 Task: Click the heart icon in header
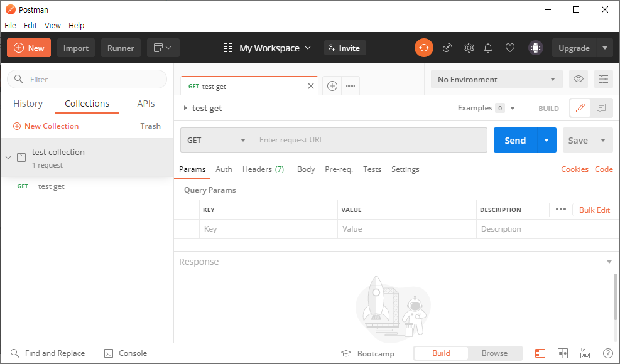510,48
